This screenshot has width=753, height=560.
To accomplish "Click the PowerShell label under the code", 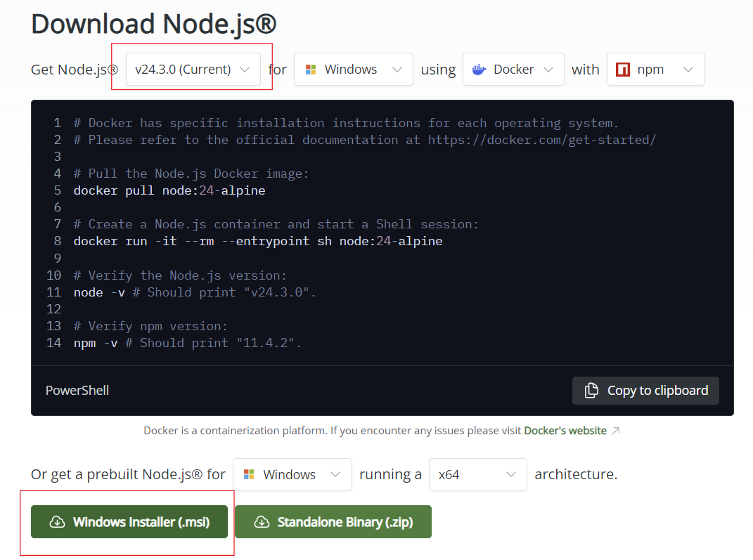I will [77, 391].
